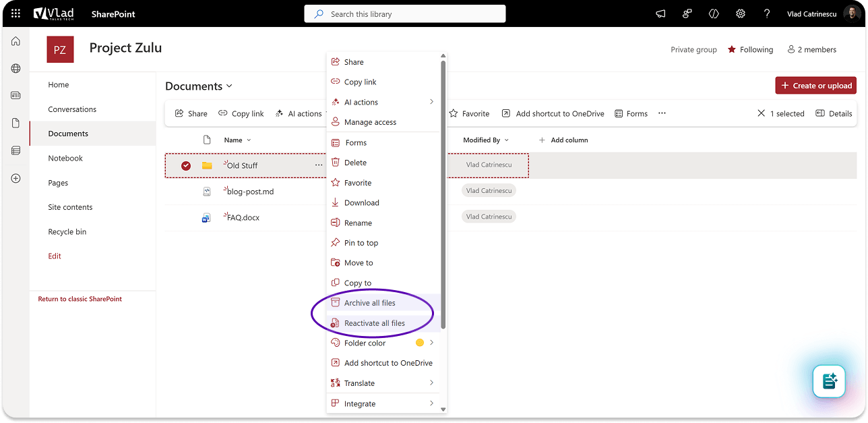Click Return to classic SharePoint link
This screenshot has height=423, width=868.
pyautogui.click(x=80, y=299)
